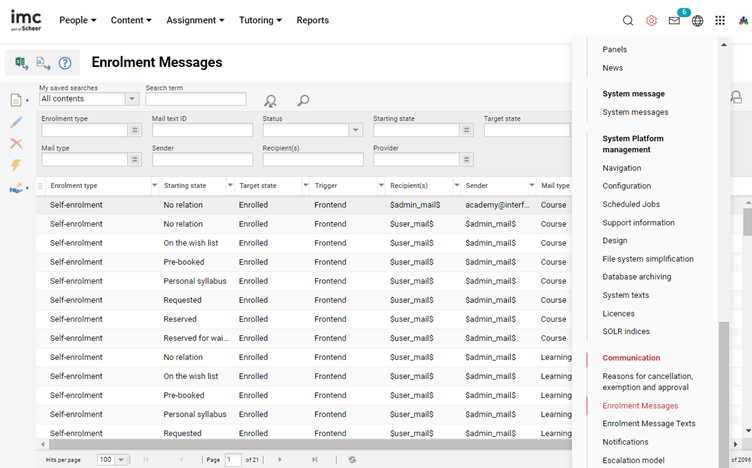This screenshot has width=752, height=468.
Task: Select Enrolment Message Texts in side menu
Action: (648, 424)
